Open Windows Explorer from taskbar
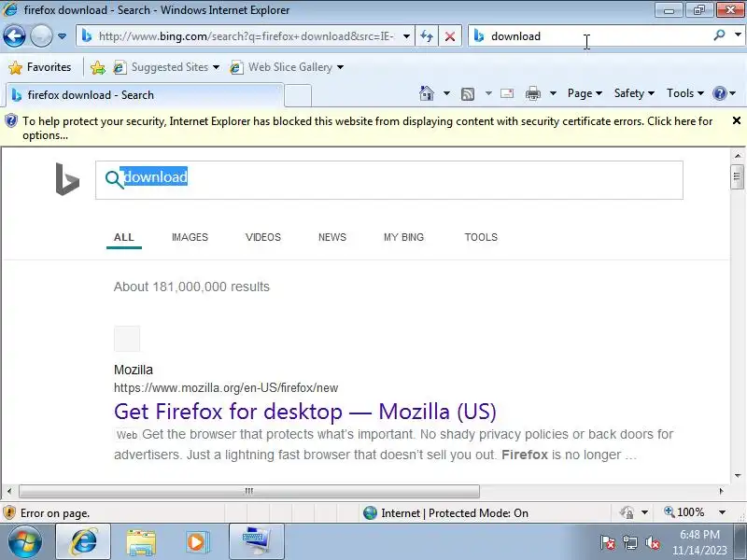The width and height of the screenshot is (747, 560). [x=141, y=542]
